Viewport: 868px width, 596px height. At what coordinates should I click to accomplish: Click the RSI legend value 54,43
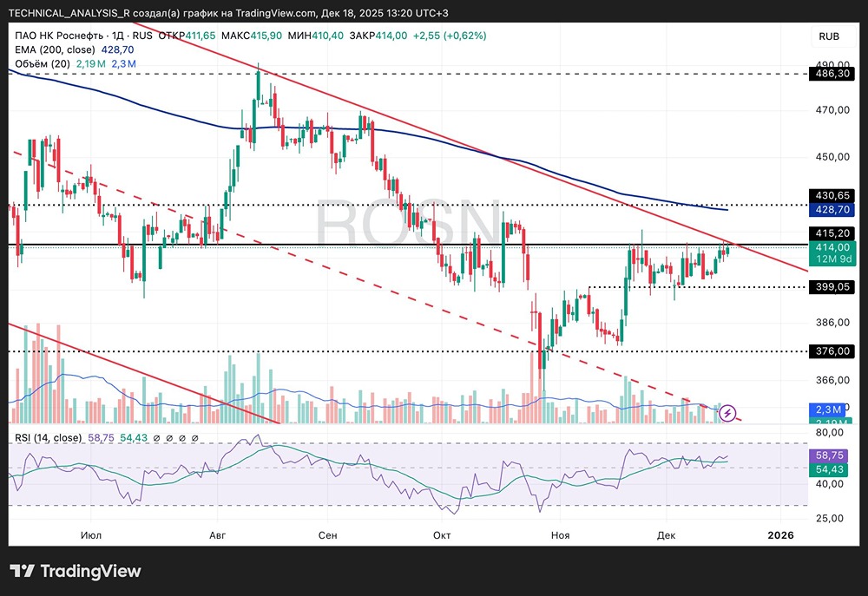134,438
